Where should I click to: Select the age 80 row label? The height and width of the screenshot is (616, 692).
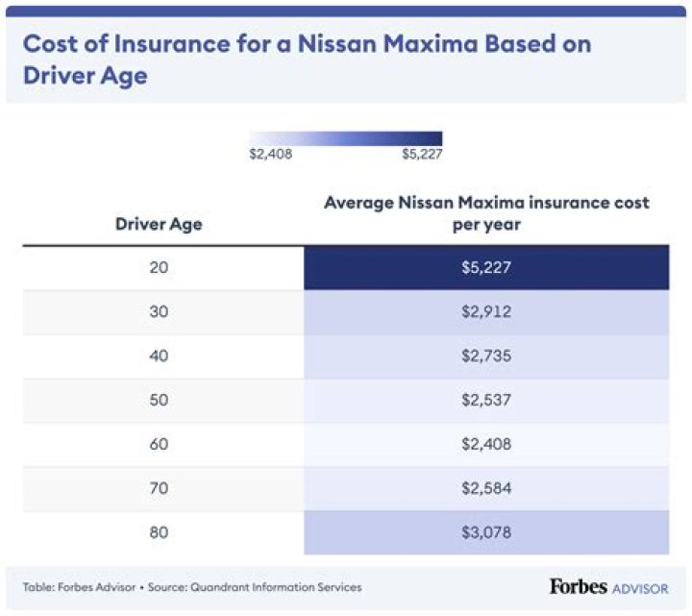click(x=159, y=533)
